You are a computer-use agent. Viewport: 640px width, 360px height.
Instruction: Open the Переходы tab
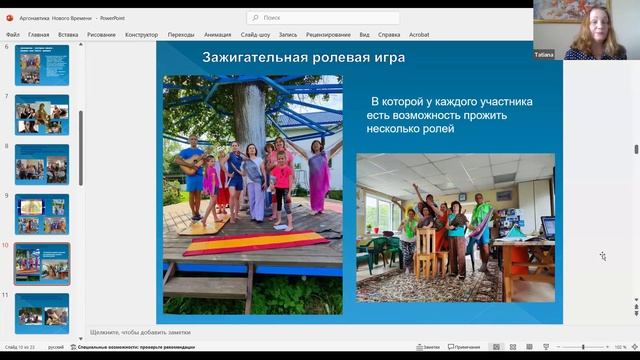click(181, 35)
